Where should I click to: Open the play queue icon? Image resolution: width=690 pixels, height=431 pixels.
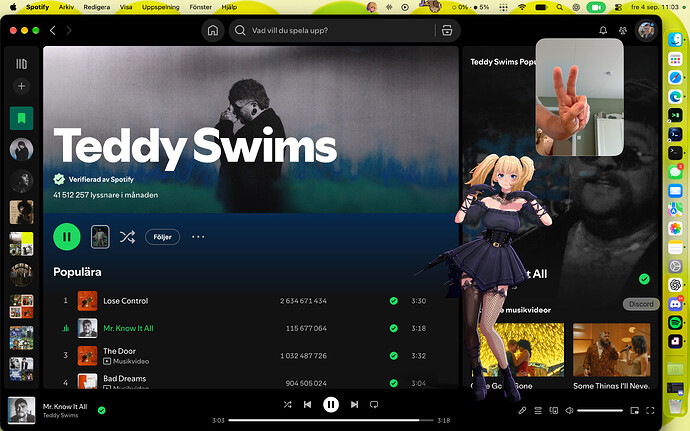(538, 410)
